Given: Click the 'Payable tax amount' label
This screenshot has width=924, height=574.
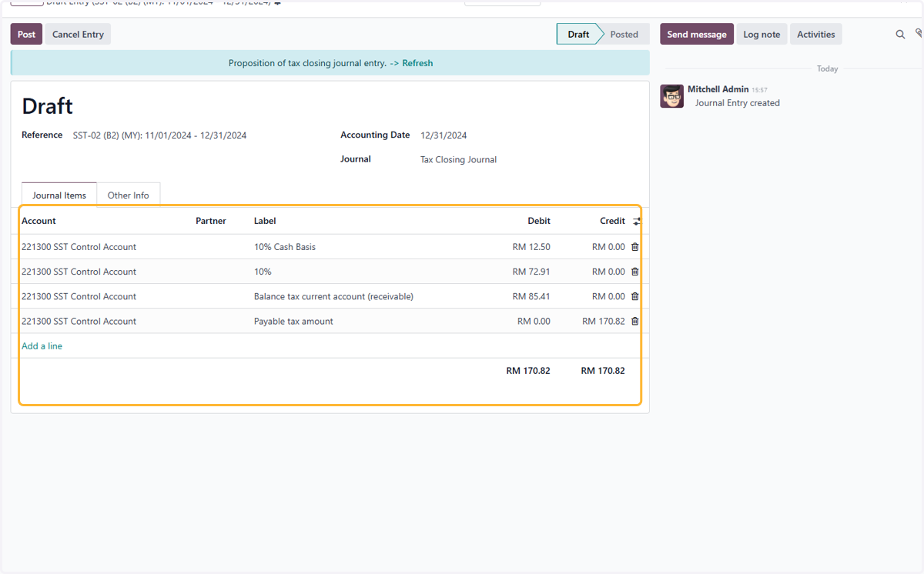Looking at the screenshot, I should click(x=293, y=321).
